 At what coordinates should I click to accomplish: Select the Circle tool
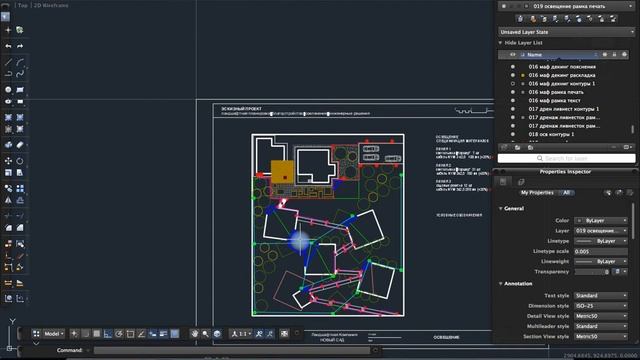tap(8, 90)
